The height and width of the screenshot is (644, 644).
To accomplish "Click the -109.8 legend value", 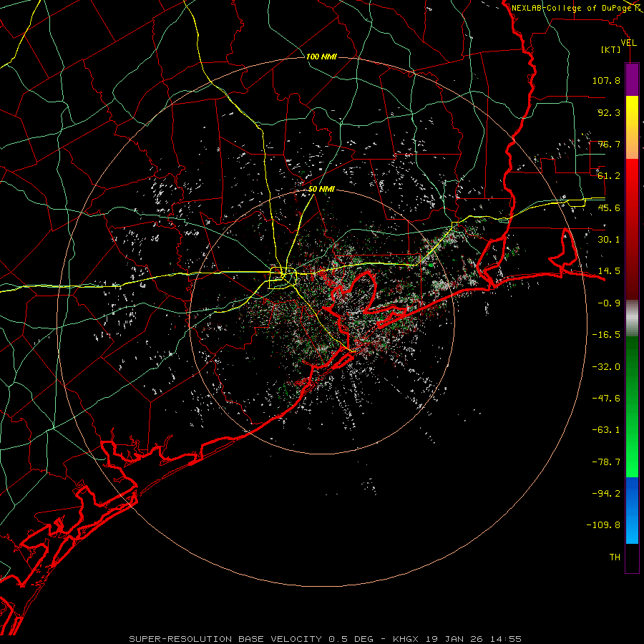I will 603,525.
